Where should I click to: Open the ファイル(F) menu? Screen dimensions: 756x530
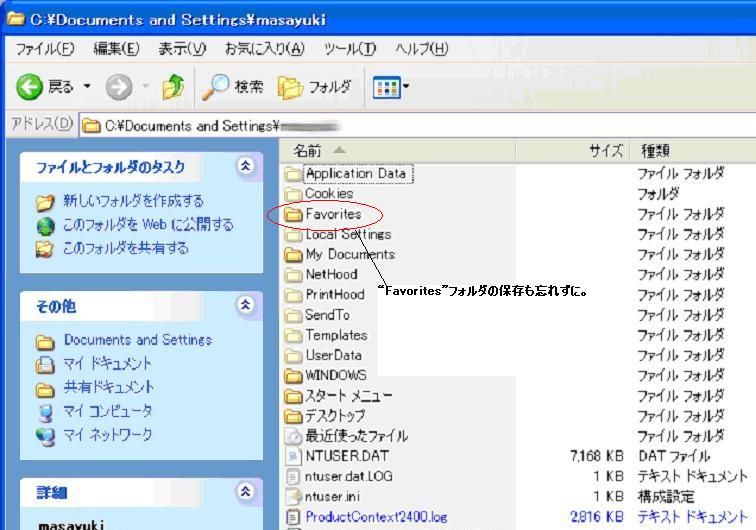[45, 49]
